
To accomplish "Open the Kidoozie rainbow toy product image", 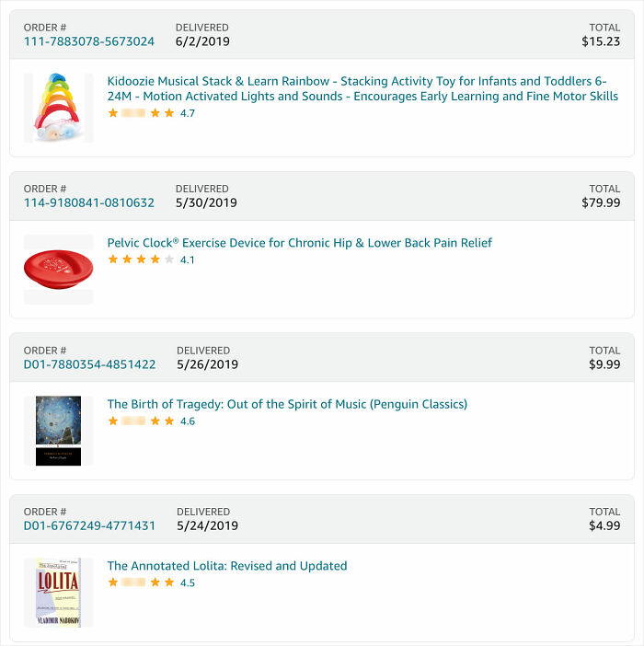I will point(58,108).
